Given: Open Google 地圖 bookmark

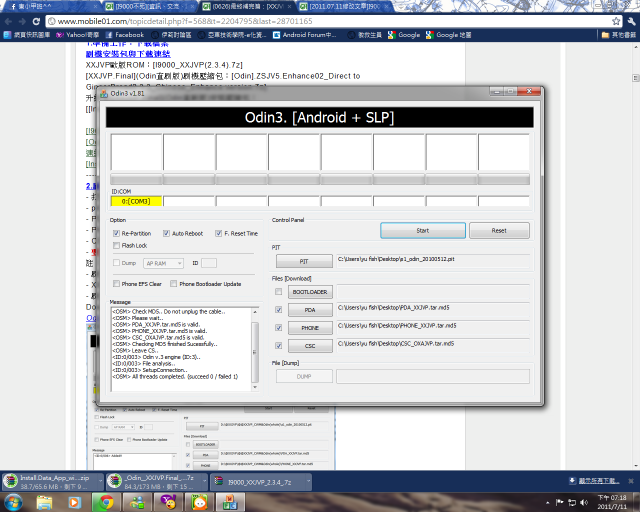Looking at the screenshot, I should pyautogui.click(x=449, y=35).
